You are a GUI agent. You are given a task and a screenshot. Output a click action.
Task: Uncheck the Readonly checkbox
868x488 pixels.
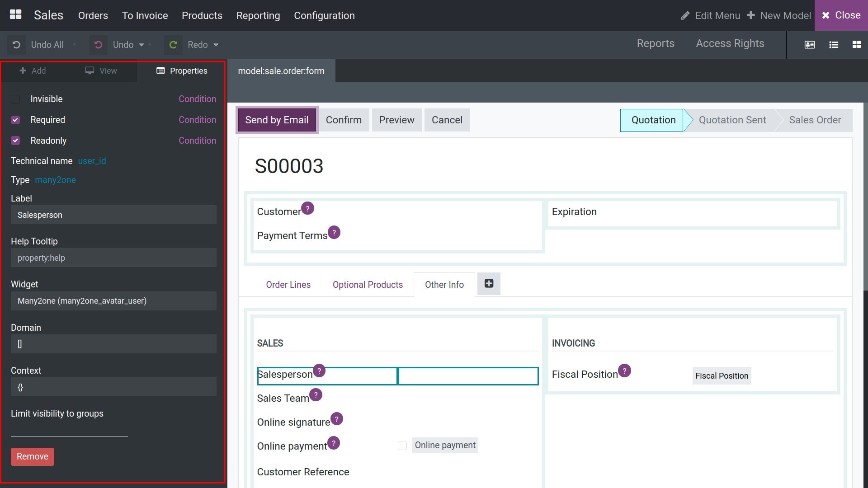pyautogui.click(x=15, y=141)
